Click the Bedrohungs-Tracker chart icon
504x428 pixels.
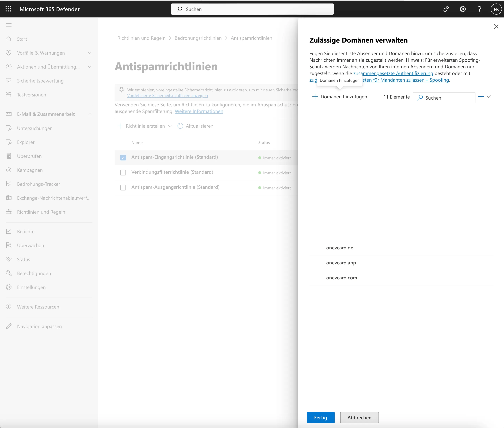9,184
